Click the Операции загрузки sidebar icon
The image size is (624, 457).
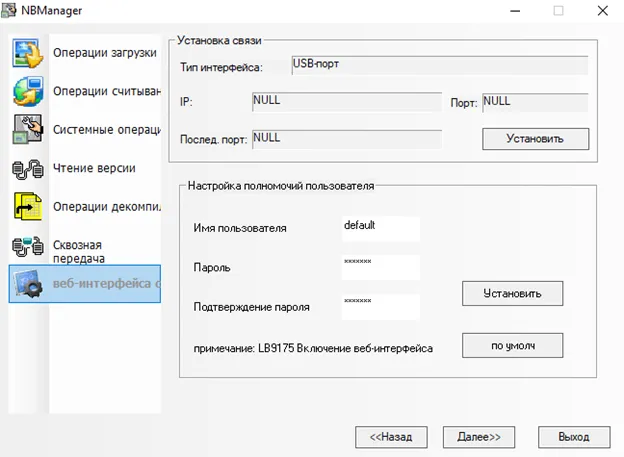tap(27, 53)
